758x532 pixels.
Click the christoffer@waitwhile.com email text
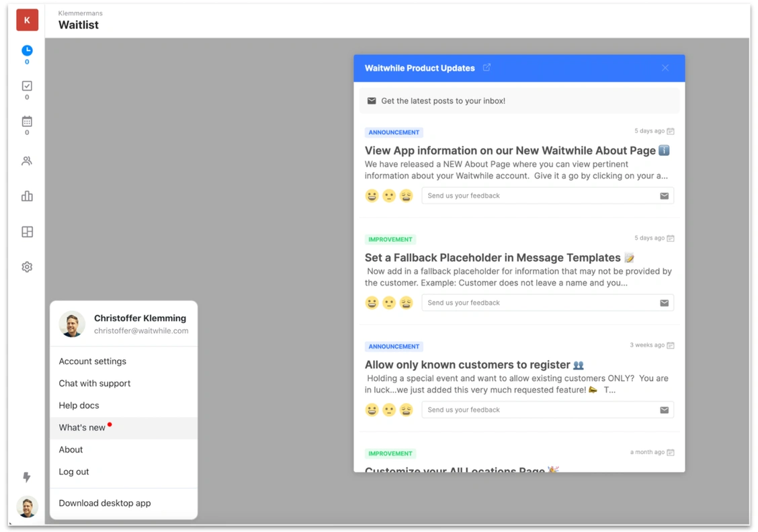click(x=141, y=331)
